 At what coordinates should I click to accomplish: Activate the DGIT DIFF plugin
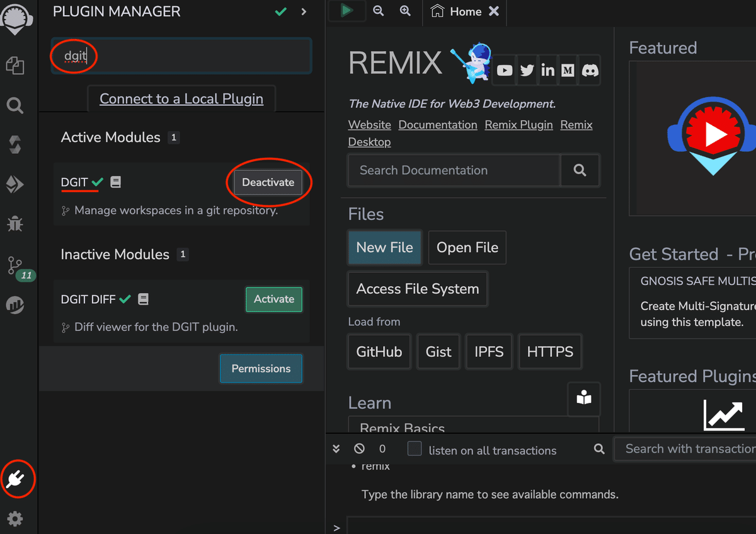pyautogui.click(x=274, y=299)
